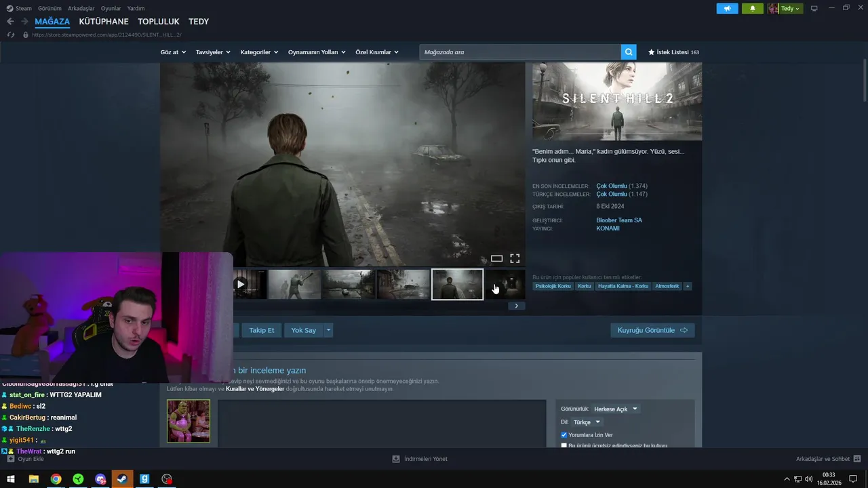
Task: Switch to the TOPLULUK tab
Action: [159, 22]
